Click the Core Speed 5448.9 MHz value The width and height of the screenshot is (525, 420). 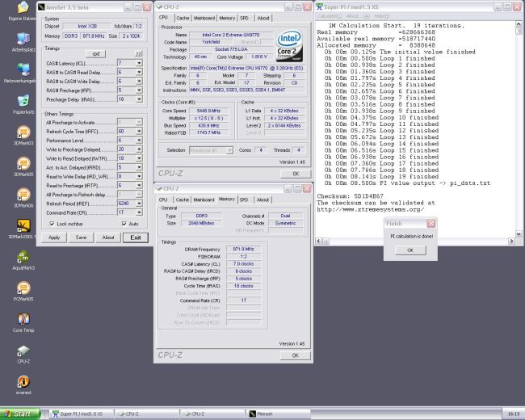point(209,111)
